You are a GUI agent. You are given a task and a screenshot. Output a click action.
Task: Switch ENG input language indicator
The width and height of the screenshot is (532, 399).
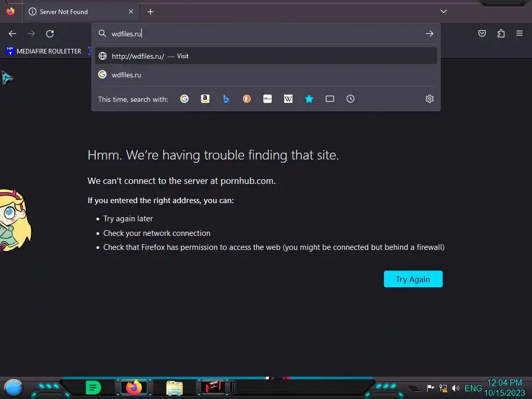(x=473, y=388)
